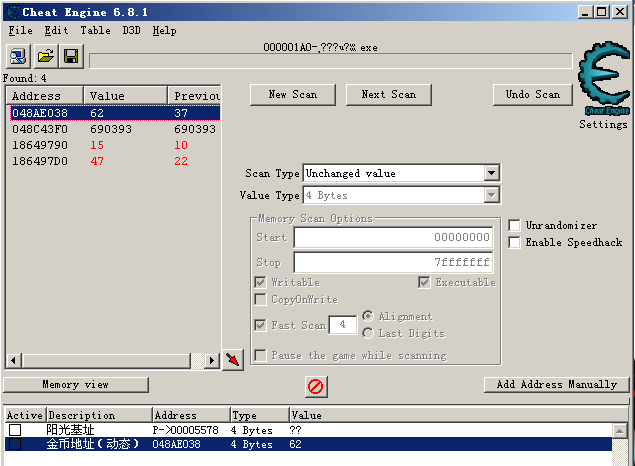Click the Undo Scan button
The height and width of the screenshot is (466, 635).
click(x=533, y=95)
